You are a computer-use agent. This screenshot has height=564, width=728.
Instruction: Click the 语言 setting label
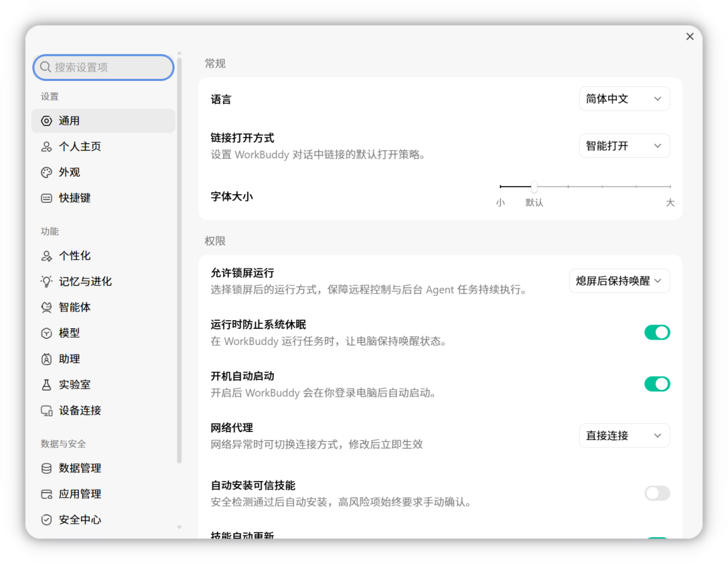tap(221, 99)
